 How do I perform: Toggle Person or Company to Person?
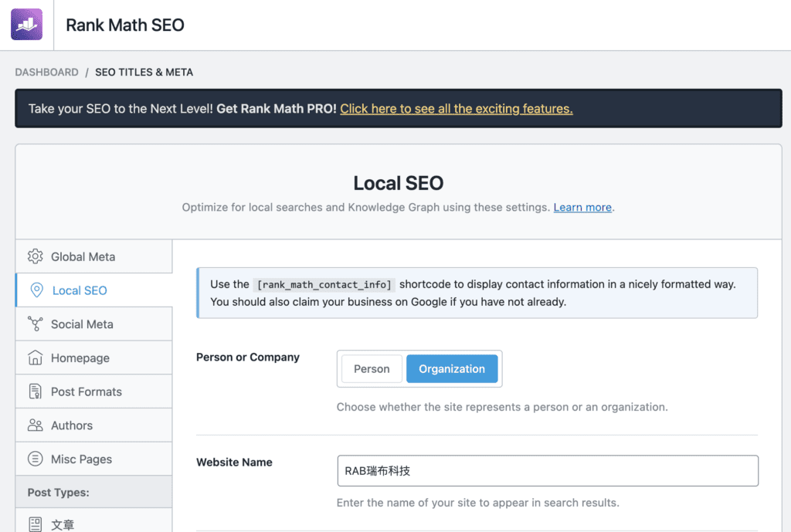[371, 368]
